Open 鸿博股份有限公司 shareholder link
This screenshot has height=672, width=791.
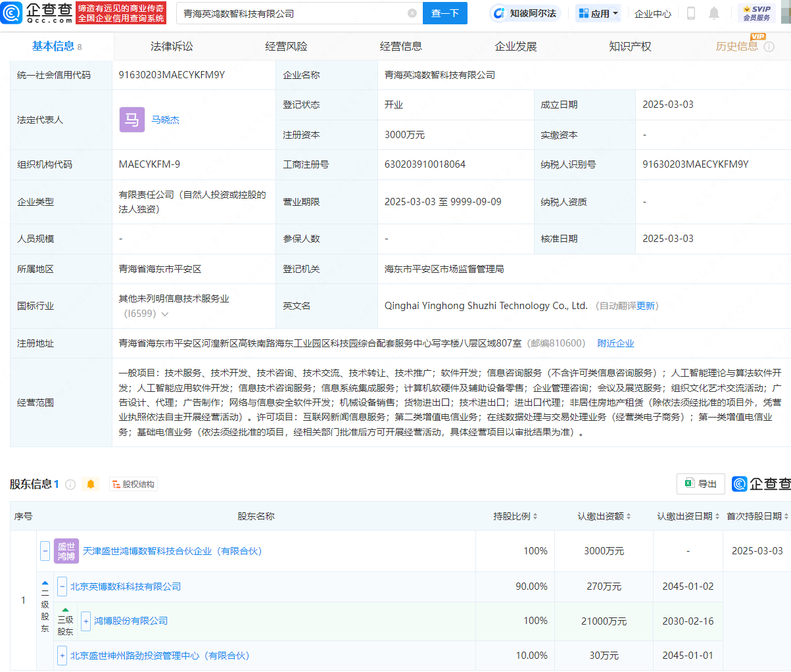click(131, 621)
